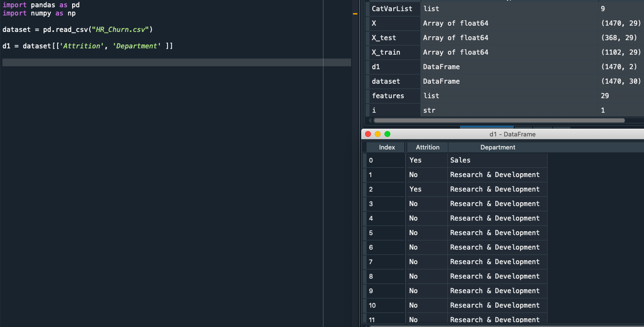644x327 pixels.
Task: Click Research & Development cell in row 4
Action: [497, 218]
